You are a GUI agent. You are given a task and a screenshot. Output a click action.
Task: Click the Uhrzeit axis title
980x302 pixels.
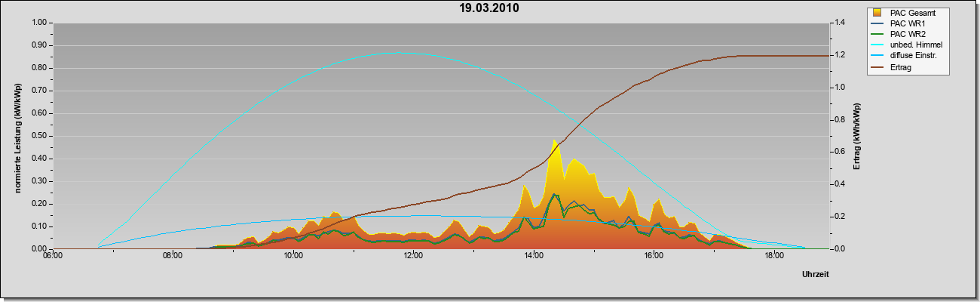[x=816, y=276]
